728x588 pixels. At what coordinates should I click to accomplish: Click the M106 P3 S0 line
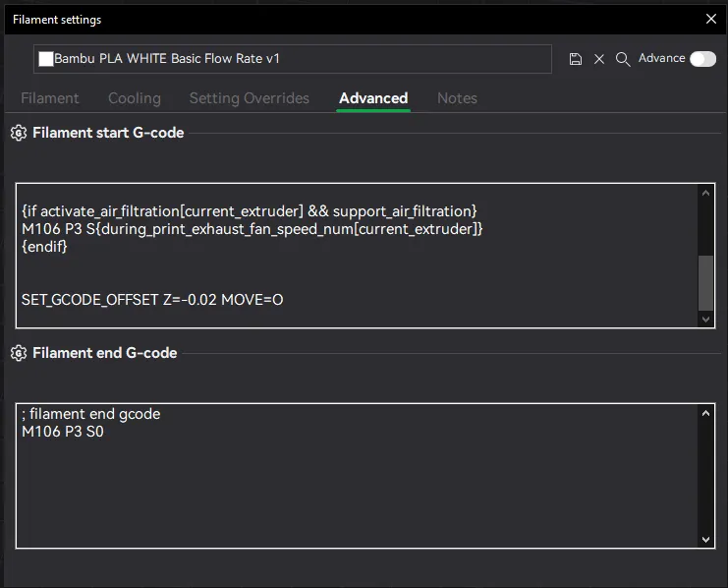click(x=63, y=432)
